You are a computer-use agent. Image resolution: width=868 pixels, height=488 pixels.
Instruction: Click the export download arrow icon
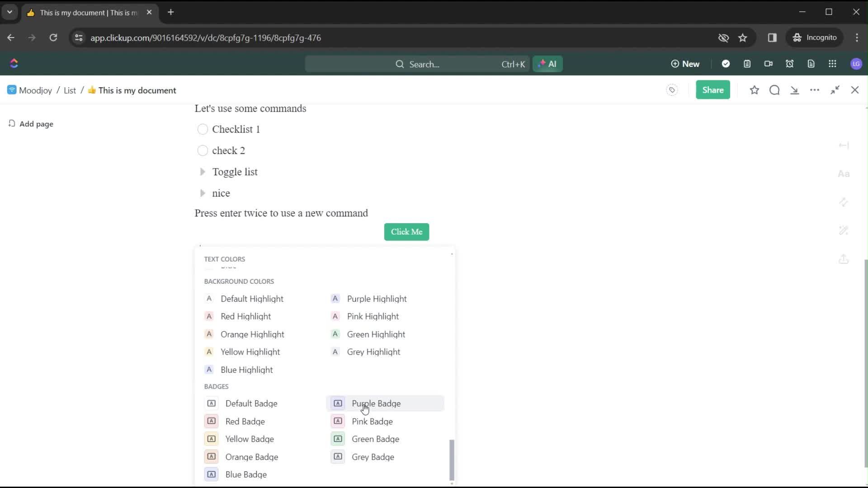794,90
